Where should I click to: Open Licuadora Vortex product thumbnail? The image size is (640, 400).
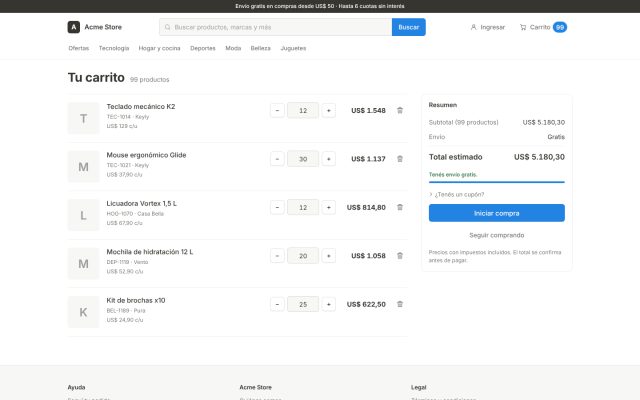[83, 215]
